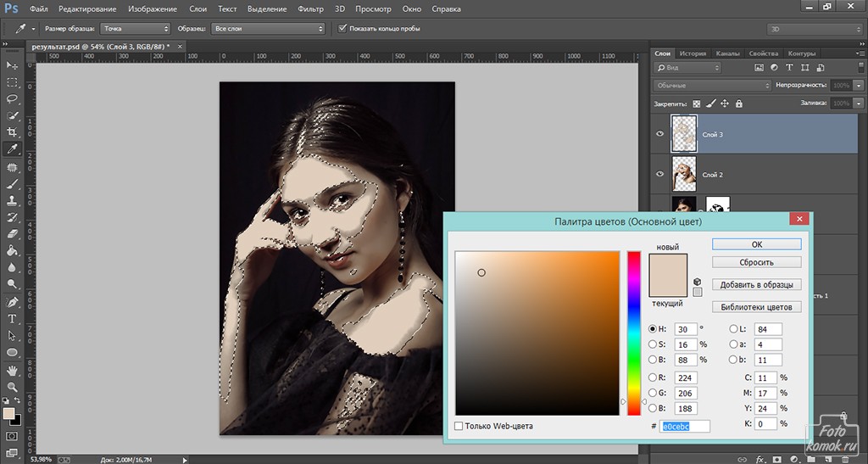
Task: Open blend mode 'Обычные' dropdown
Action: click(712, 86)
